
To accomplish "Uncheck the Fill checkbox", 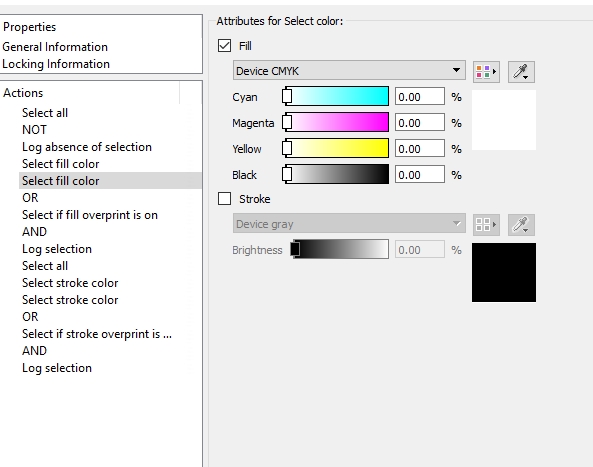I will [225, 46].
